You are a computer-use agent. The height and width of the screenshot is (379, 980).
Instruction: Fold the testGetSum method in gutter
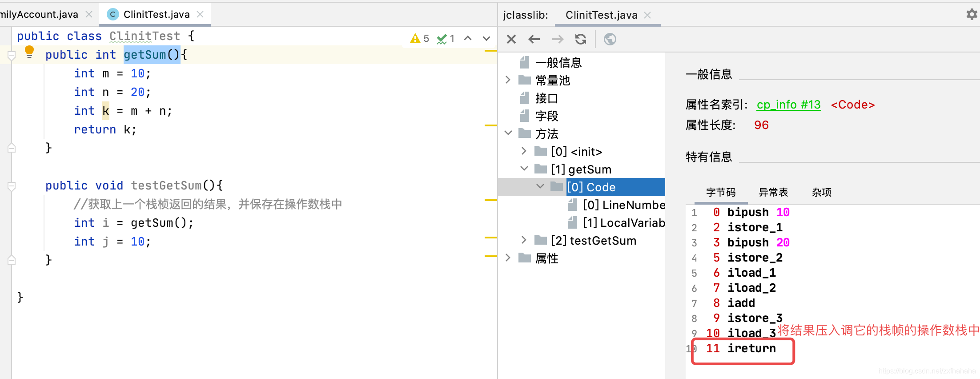[12, 186]
